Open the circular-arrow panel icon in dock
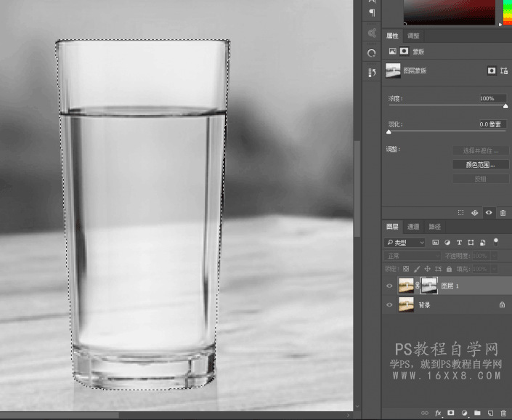Image resolution: width=512 pixels, height=420 pixels. [x=372, y=53]
